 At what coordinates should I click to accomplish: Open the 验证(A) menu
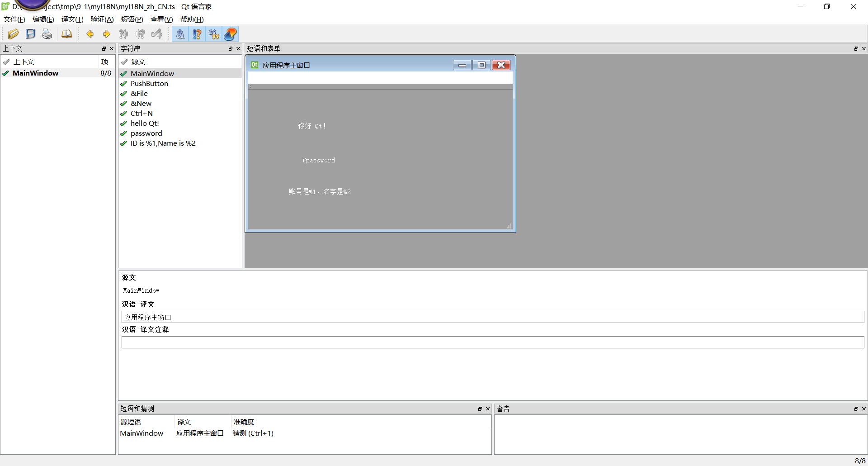click(102, 19)
